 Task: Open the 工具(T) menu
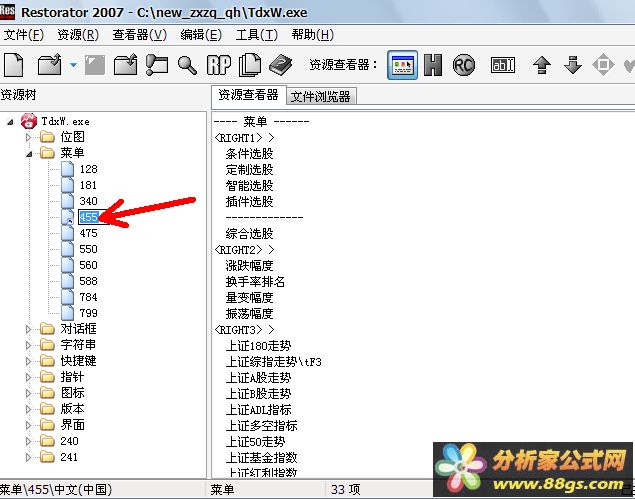[257, 35]
